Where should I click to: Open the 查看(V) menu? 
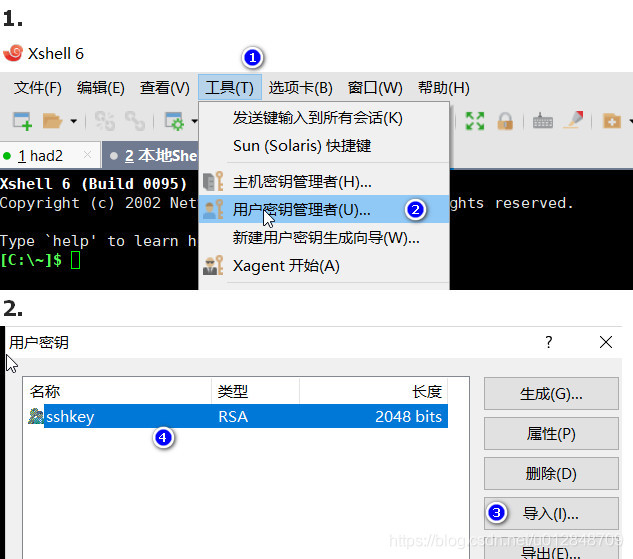pyautogui.click(x=165, y=88)
